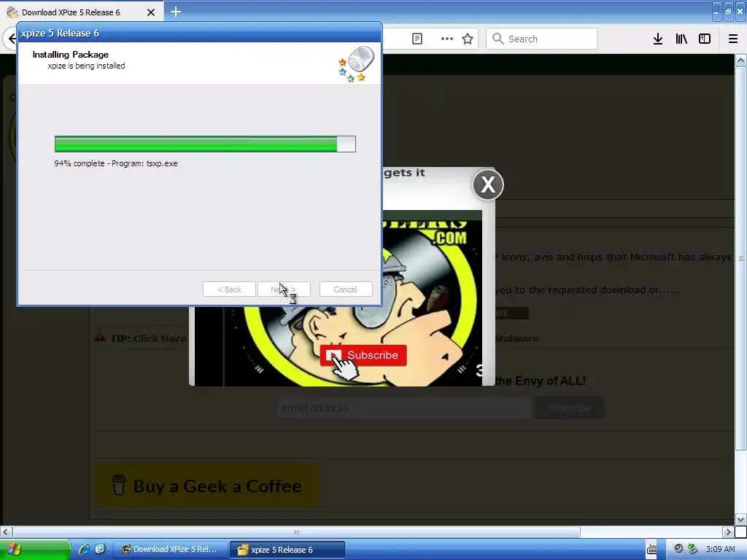Click Cancel in xpize installer

pos(345,289)
